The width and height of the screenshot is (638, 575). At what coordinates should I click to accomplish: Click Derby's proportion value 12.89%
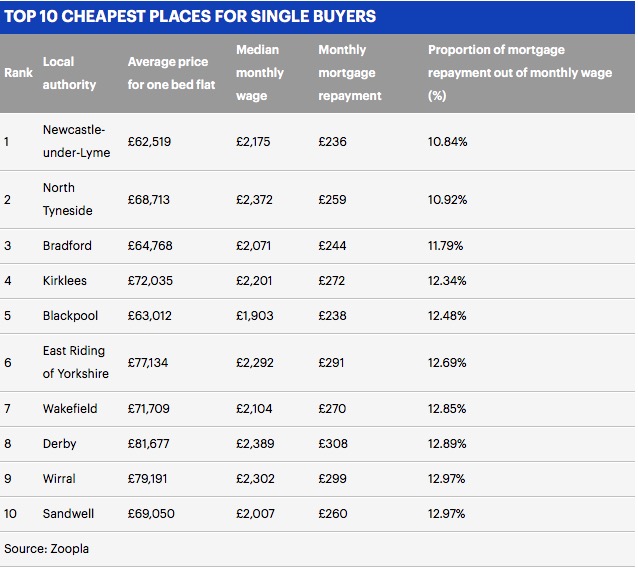(447, 444)
